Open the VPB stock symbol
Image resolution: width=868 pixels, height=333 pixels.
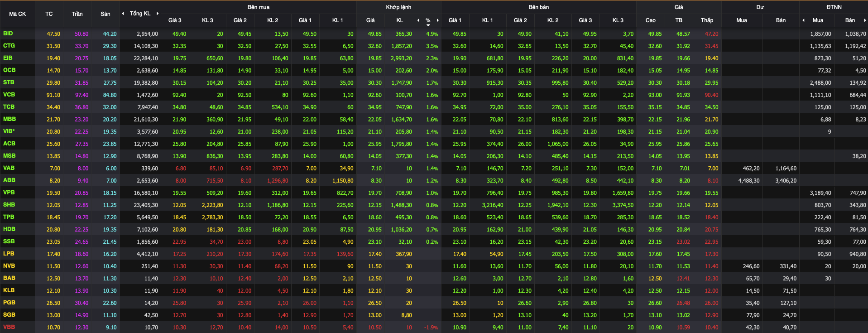(9, 193)
